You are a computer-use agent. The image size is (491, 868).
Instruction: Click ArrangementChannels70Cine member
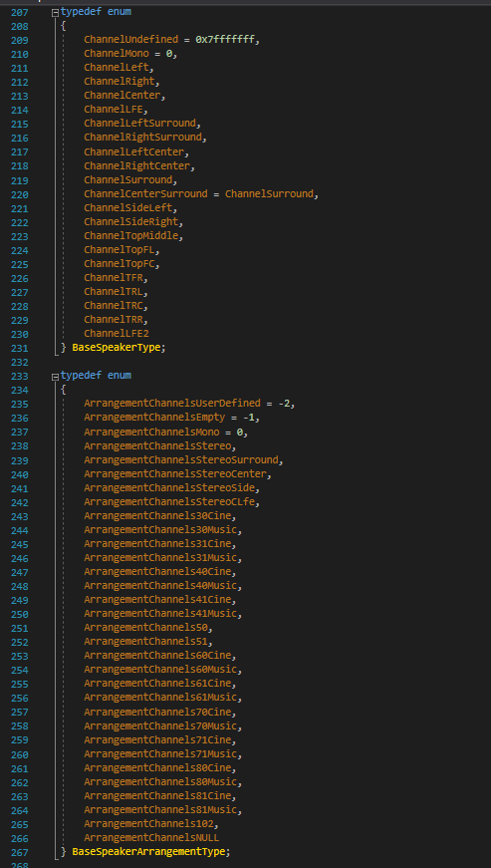tap(157, 713)
